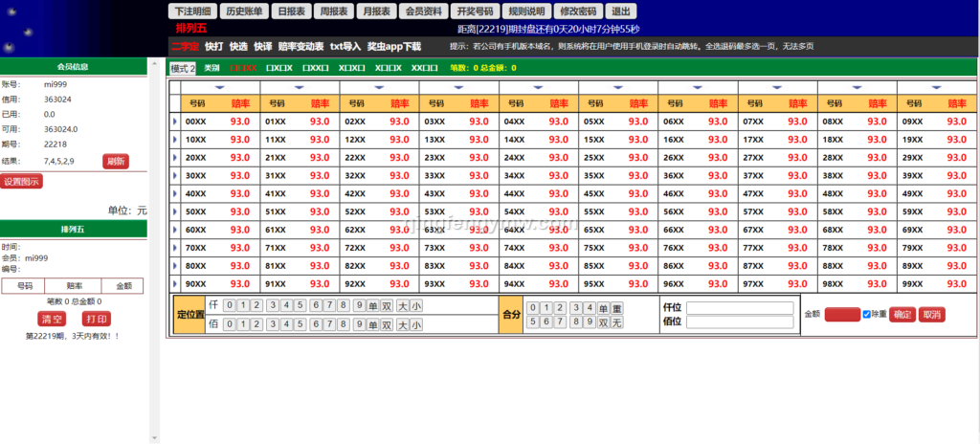Open the 历史账单 menu item
Screen dimensions: 980x444
pyautogui.click(x=244, y=11)
